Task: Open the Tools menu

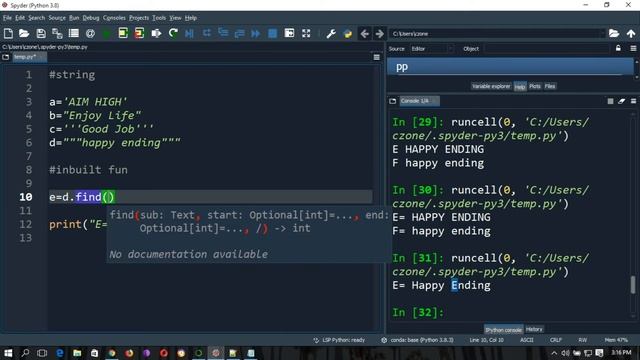Action: [159, 18]
